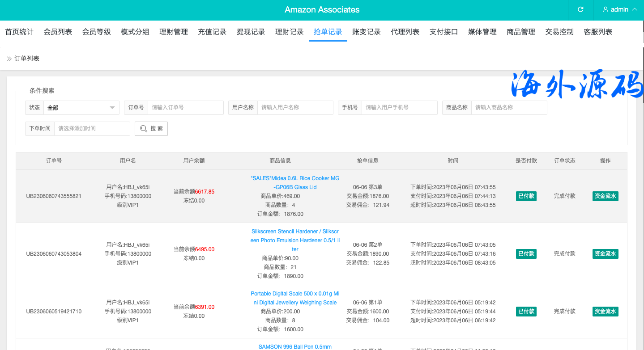The width and height of the screenshot is (644, 350).
Task: Open the 客服列表 tab
Action: coord(598,32)
